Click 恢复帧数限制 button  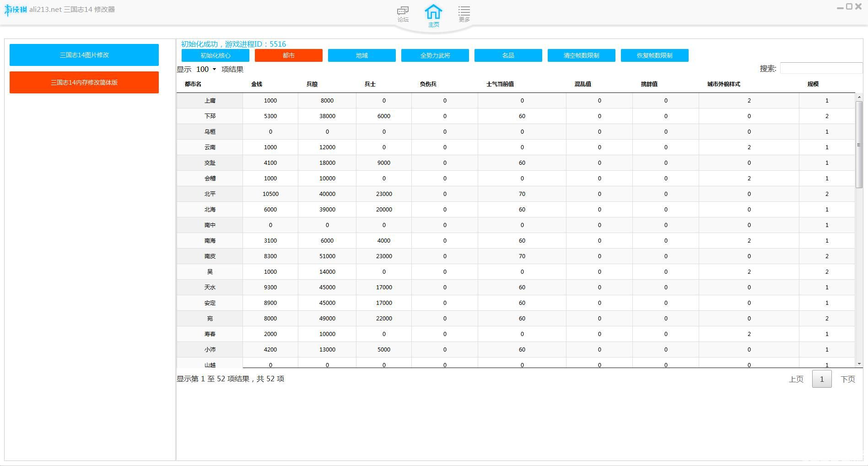(x=655, y=55)
